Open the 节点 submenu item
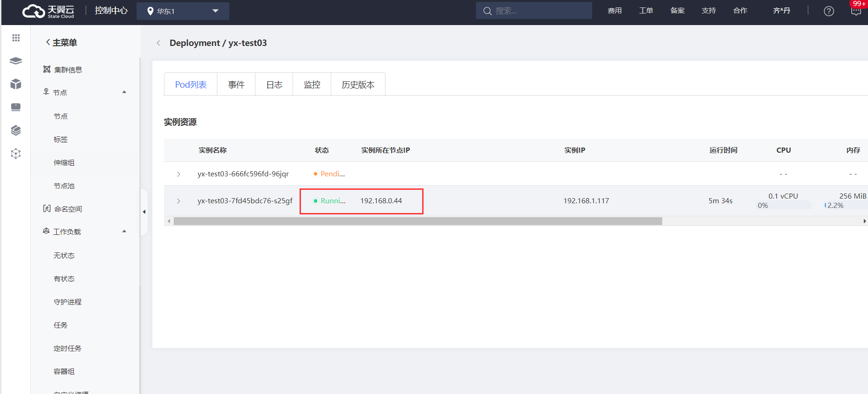 click(x=61, y=116)
